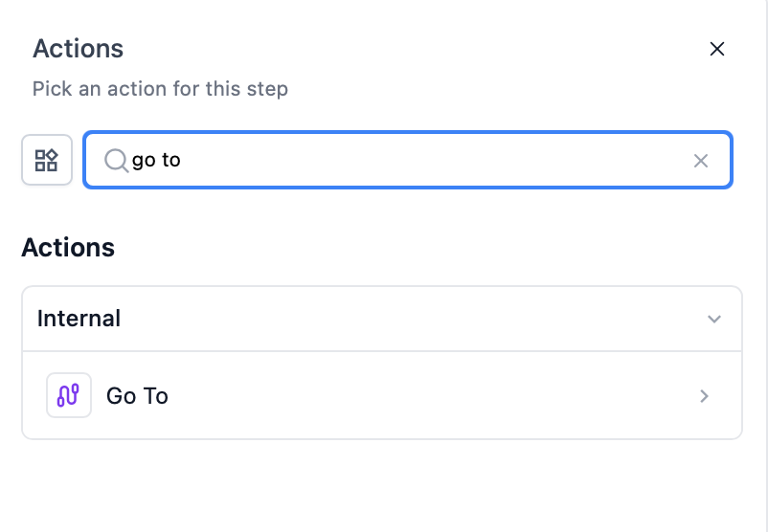
Task: Collapse the Internal section chevron
Action: pos(713,319)
